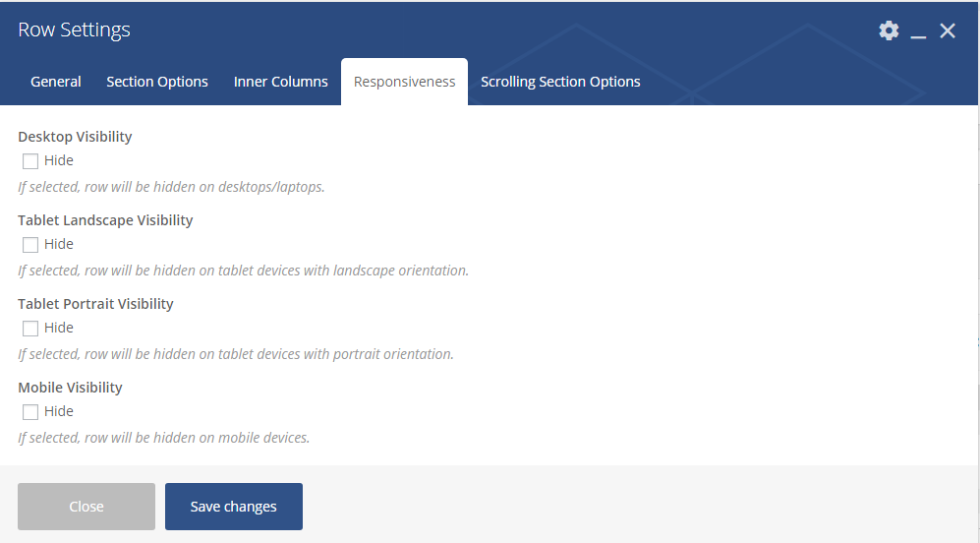Switch to the General tab

pyautogui.click(x=56, y=82)
